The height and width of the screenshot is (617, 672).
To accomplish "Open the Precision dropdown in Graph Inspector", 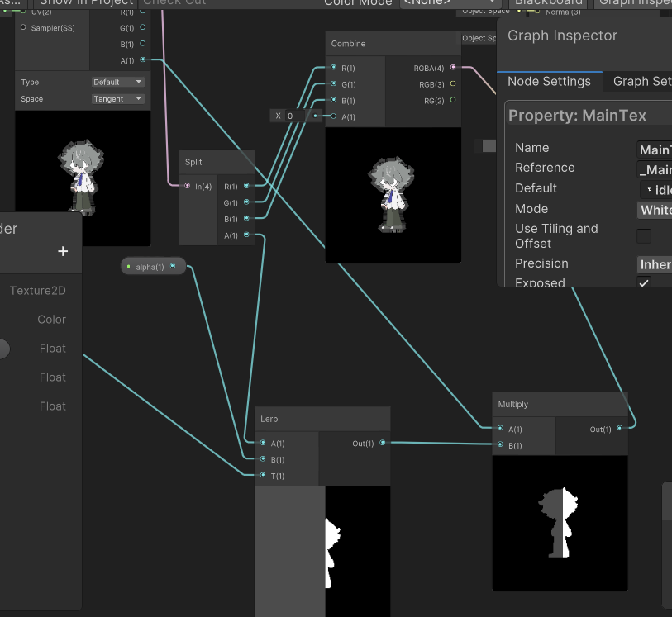I will coord(655,264).
